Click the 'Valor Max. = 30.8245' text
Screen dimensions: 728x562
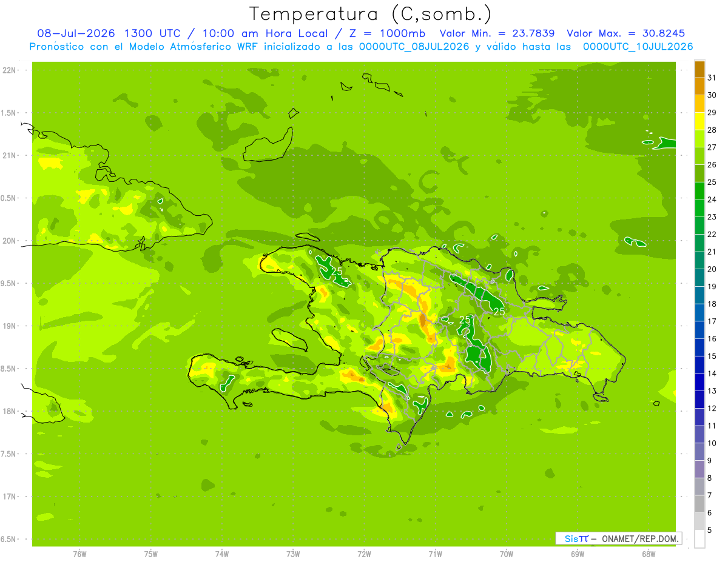click(x=625, y=33)
